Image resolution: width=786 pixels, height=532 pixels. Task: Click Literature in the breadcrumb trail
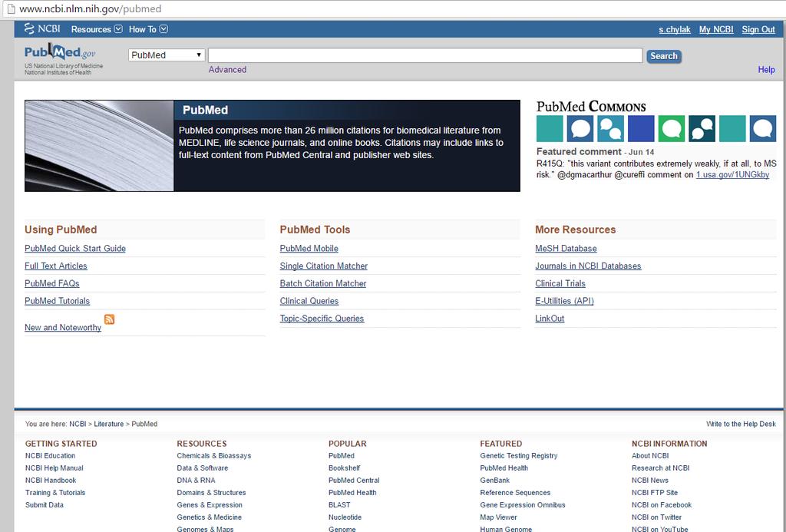pyautogui.click(x=109, y=424)
